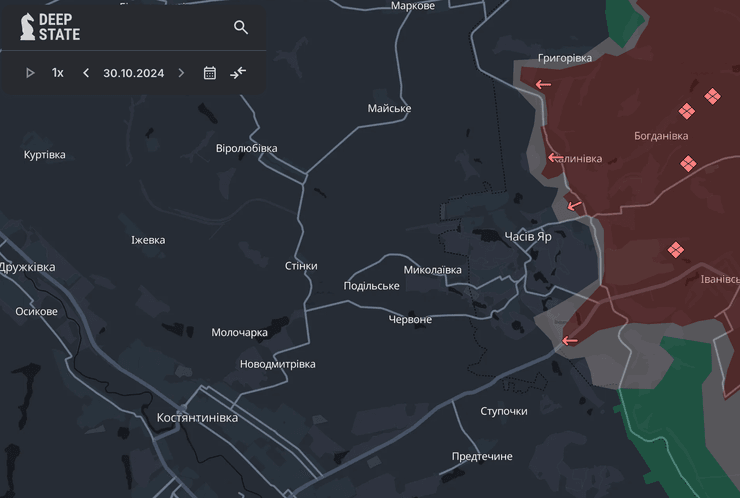Click the attack arrow northeast of Часів Яр
Screen dimensions: 740x498
[574, 205]
